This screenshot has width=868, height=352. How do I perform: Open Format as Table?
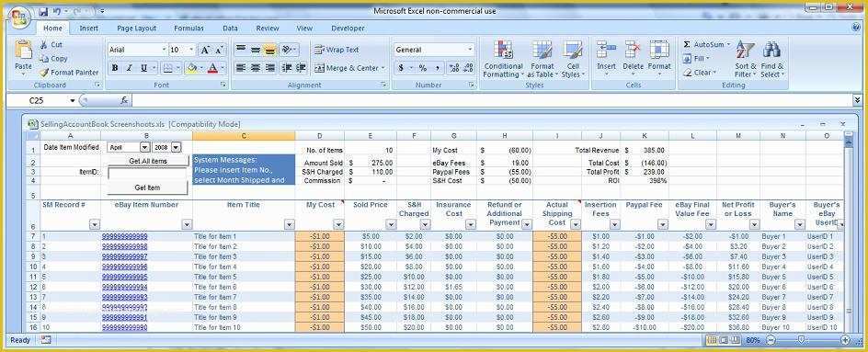542,59
